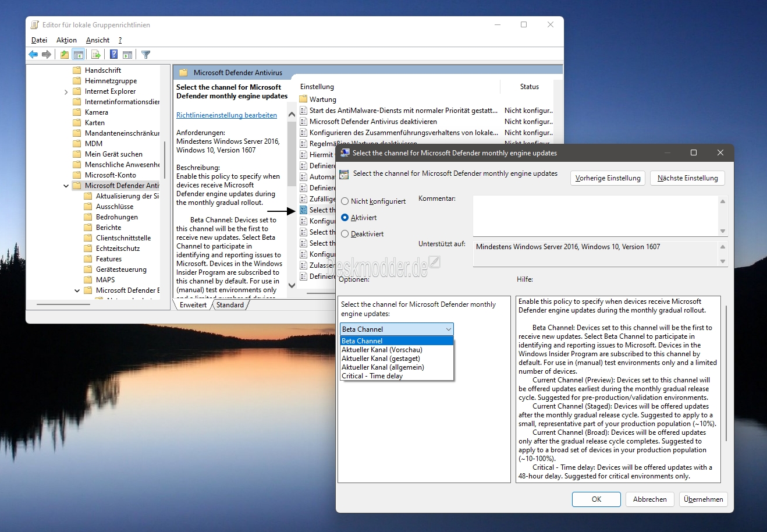
Task: Go back with the blue arrow toolbar icon
Action: (x=33, y=55)
